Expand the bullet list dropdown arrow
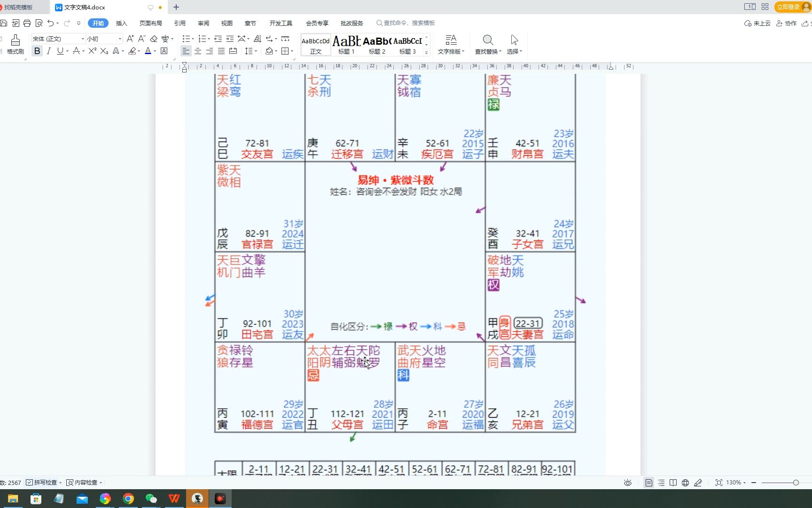The height and width of the screenshot is (508, 812). pos(193,39)
